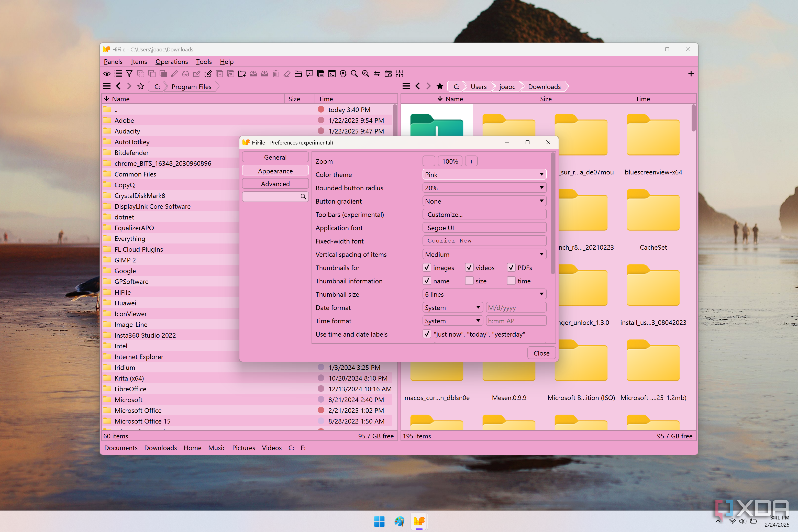This screenshot has width=798, height=532.
Task: Click the funnel filter icon
Action: pyautogui.click(x=129, y=74)
